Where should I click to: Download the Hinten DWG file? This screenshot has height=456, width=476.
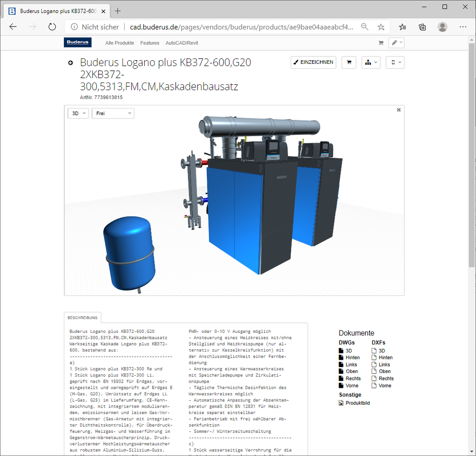click(352, 358)
